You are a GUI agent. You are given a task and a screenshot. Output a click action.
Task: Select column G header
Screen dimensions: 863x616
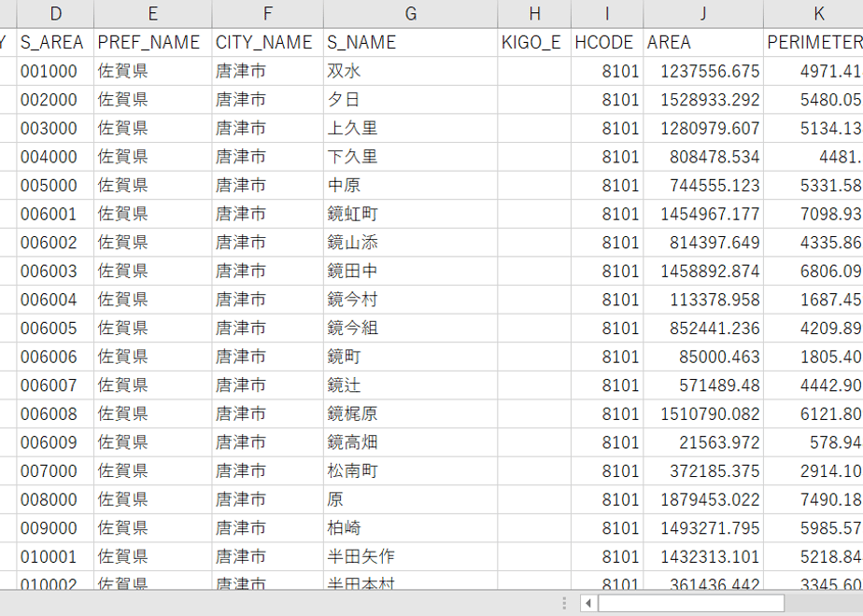[x=411, y=14]
